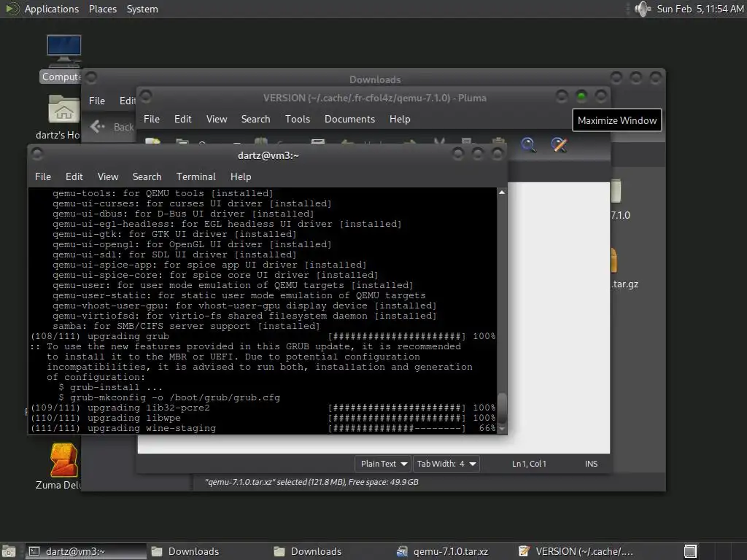Select the dartz's Home folder desktop icon
747x560 pixels.
[x=59, y=117]
